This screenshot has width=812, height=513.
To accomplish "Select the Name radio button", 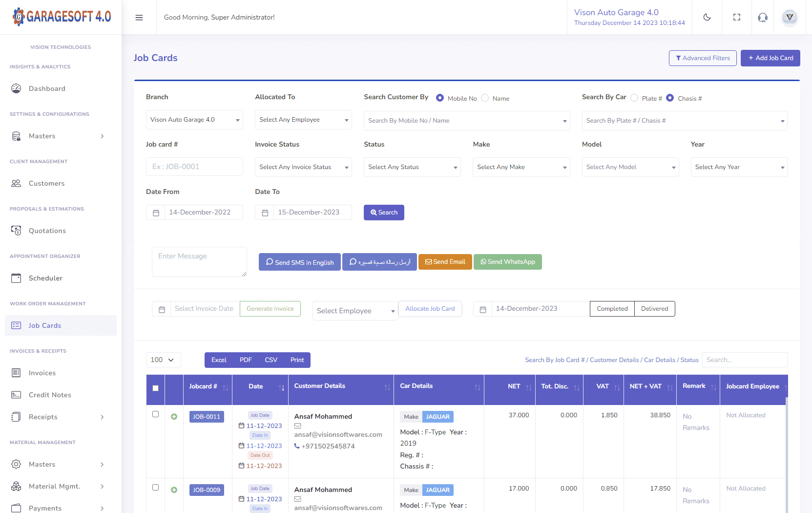I will [x=485, y=98].
